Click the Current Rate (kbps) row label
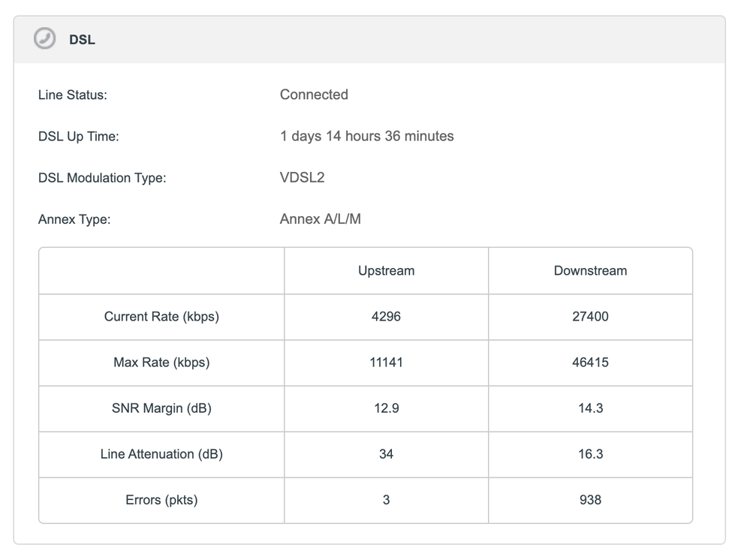The width and height of the screenshot is (750, 560). click(x=161, y=316)
